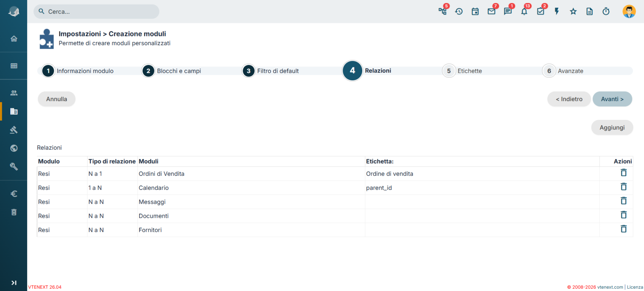Click the VTENEXT 26.04 version text
Image resolution: width=644 pixels, height=291 pixels.
point(45,287)
